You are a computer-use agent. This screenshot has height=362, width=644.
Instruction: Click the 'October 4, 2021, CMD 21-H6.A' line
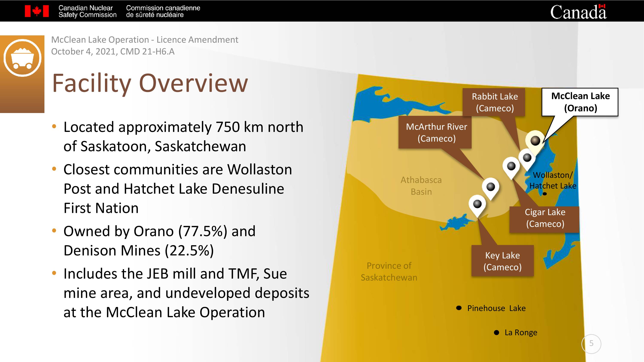pyautogui.click(x=113, y=51)
